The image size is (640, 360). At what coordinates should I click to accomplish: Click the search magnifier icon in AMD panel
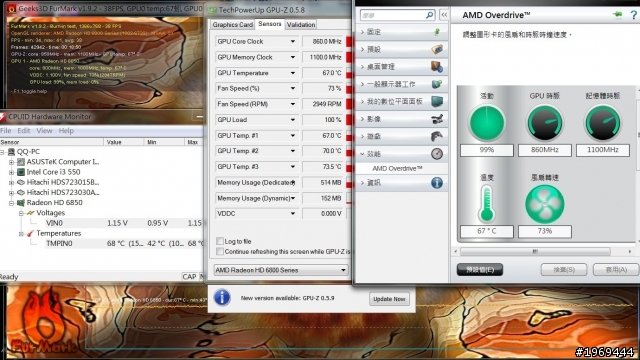pos(429,15)
